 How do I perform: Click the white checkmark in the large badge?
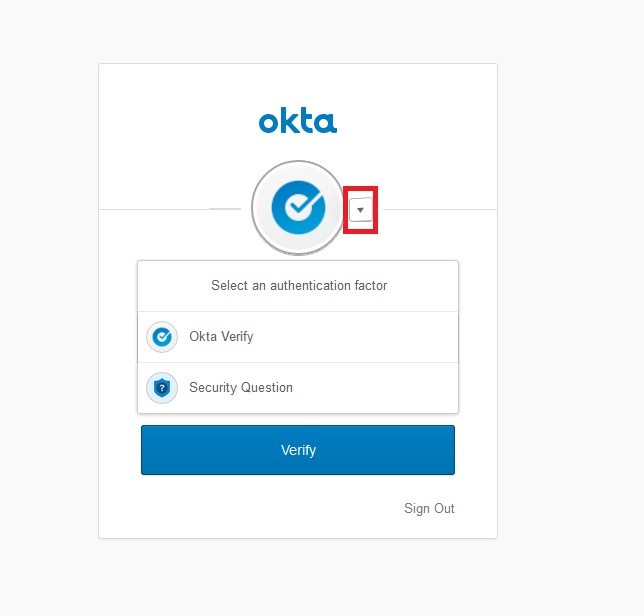click(x=300, y=206)
